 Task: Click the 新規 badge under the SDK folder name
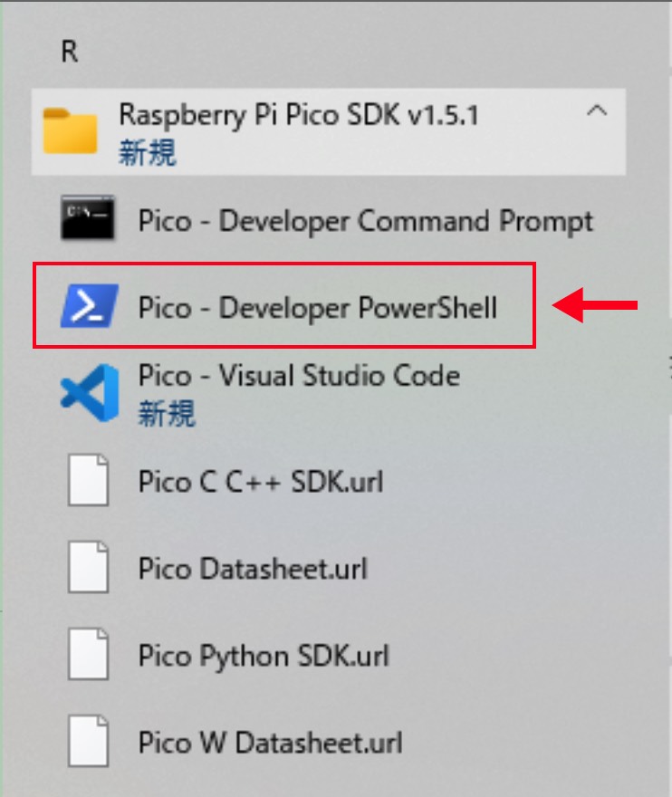pos(148,152)
